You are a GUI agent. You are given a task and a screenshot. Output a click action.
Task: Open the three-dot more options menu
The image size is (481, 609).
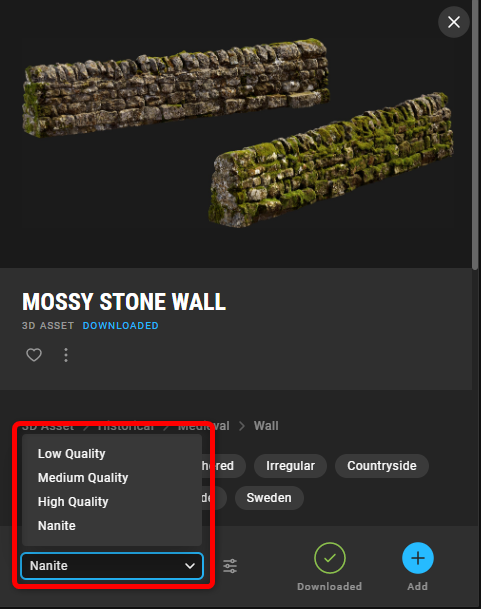[x=66, y=355]
